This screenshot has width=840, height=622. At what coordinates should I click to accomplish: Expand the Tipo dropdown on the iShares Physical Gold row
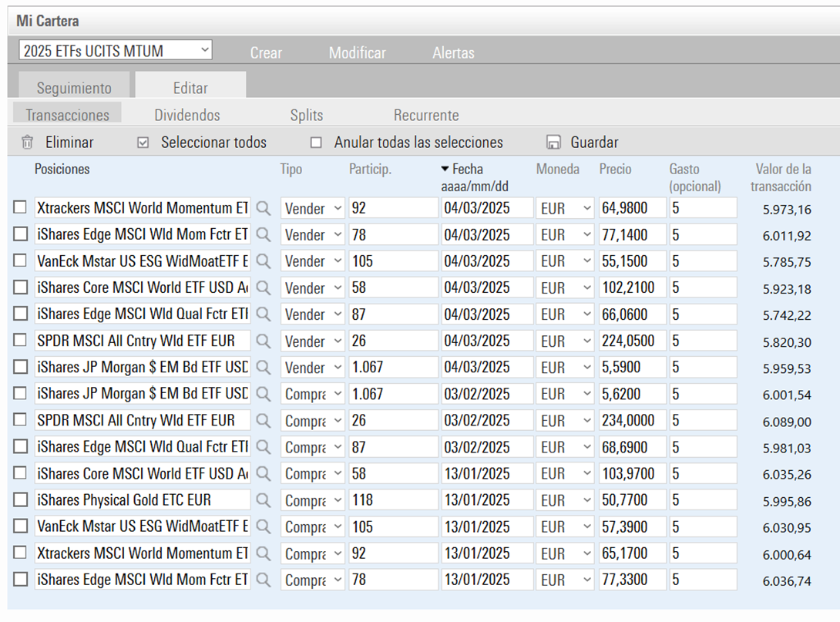[x=312, y=500]
